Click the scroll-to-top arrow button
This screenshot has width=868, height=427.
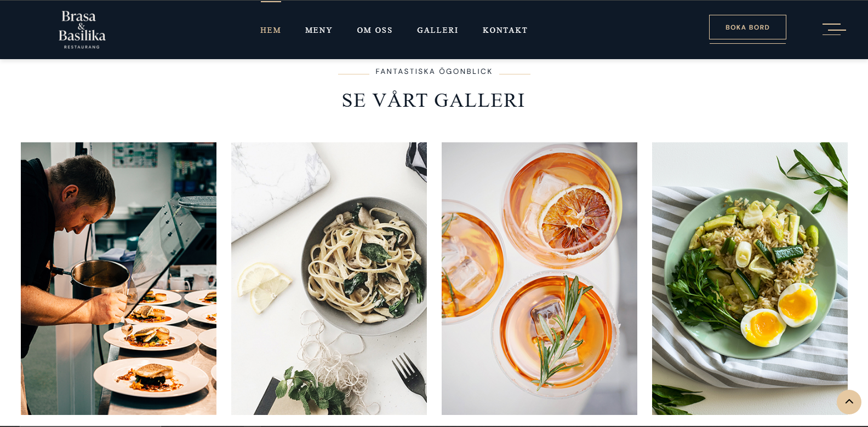coord(849,402)
